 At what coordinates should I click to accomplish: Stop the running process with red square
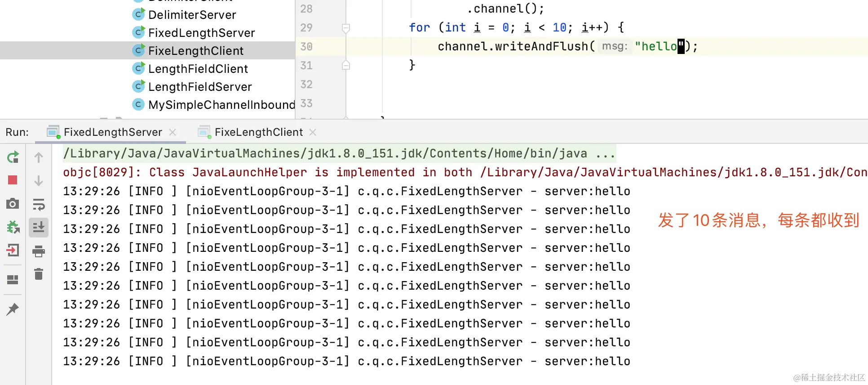point(13,180)
